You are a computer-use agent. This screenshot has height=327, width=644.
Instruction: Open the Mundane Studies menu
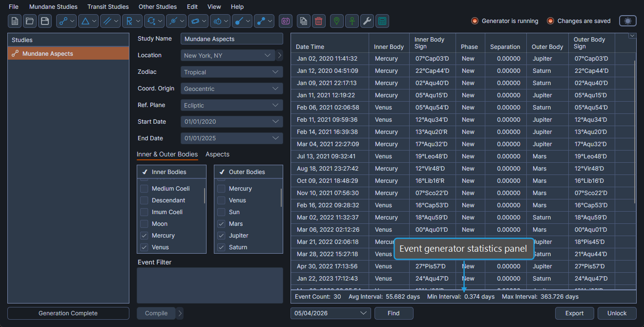(x=53, y=7)
